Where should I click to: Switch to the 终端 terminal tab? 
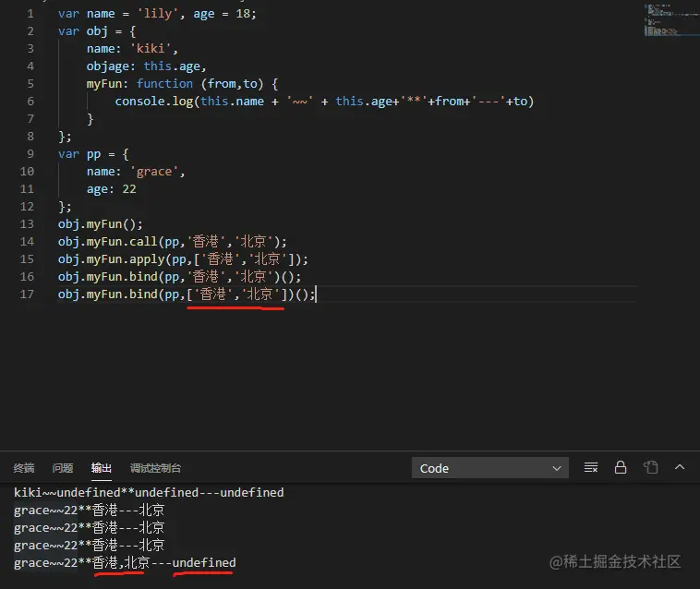[x=24, y=468]
